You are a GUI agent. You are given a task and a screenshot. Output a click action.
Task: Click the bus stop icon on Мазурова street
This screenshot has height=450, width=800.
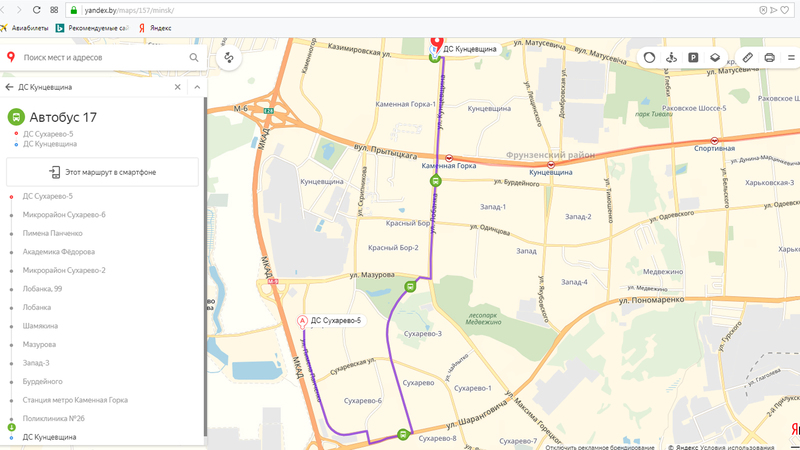(408, 286)
